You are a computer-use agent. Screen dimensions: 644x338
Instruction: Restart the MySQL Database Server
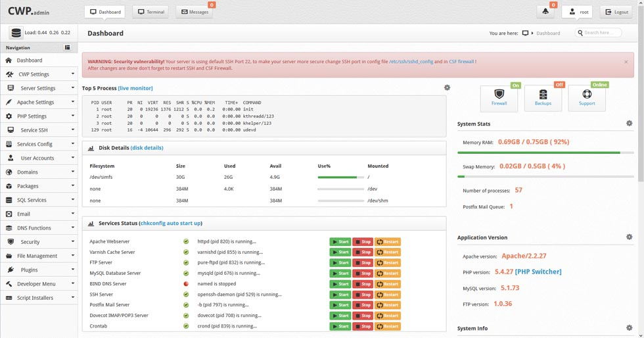[388, 274]
